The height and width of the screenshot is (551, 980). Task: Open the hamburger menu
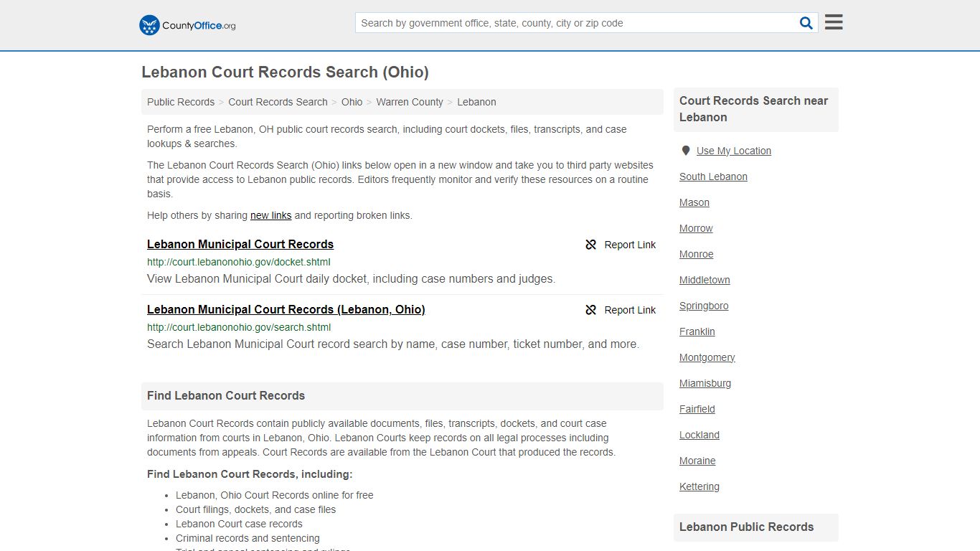[x=834, y=22]
